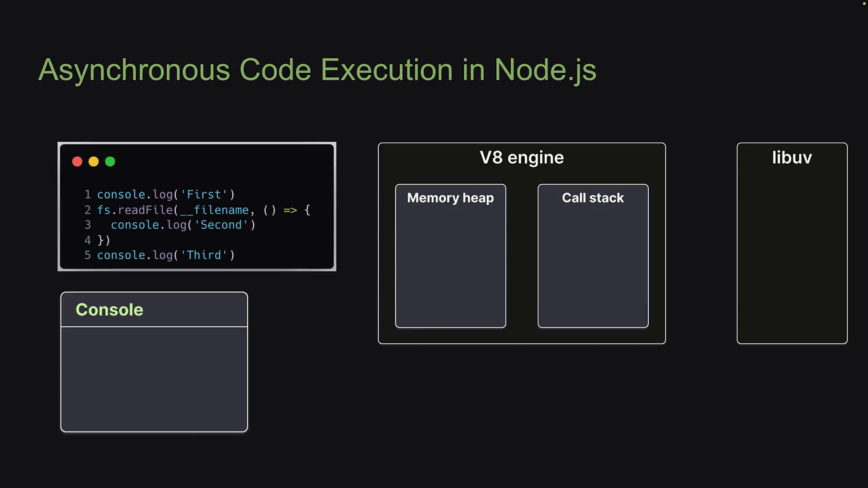Select code line 1 console.log First
The image size is (868, 488).
165,195
